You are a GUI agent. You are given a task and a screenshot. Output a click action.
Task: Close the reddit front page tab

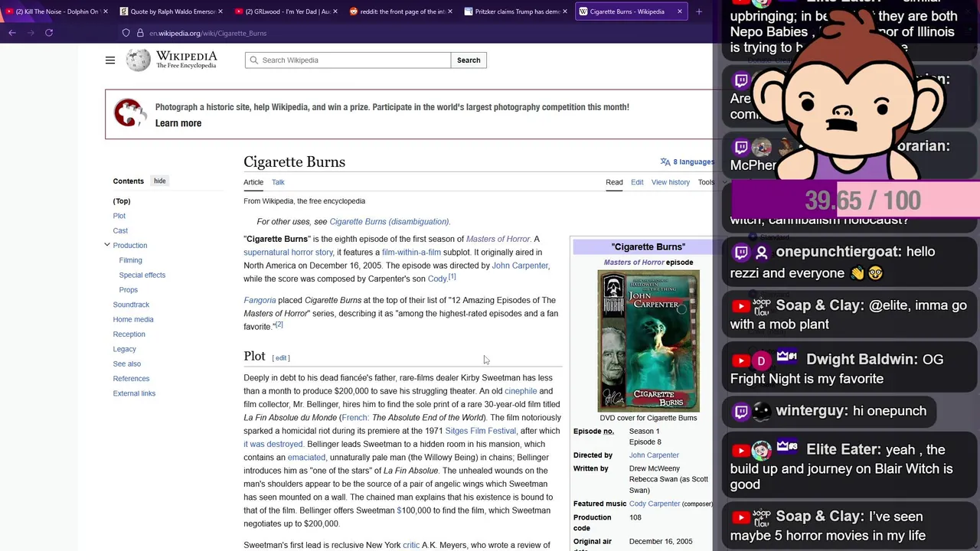pyautogui.click(x=450, y=11)
